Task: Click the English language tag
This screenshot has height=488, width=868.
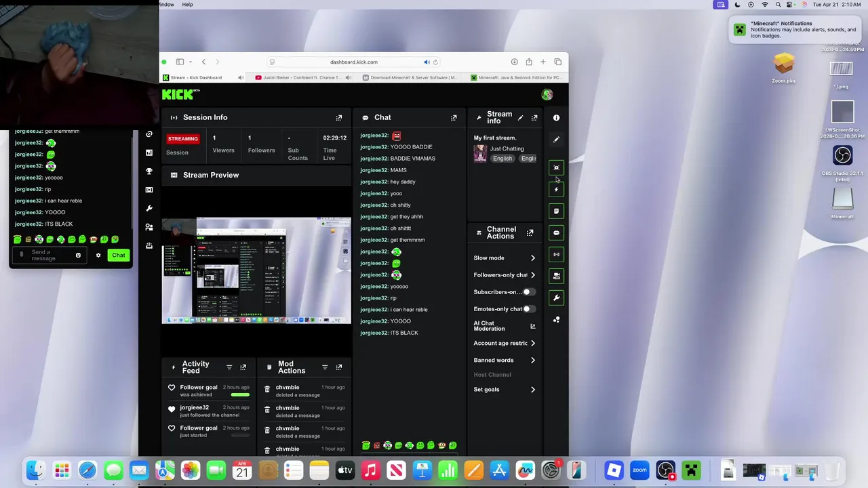Action: (502, 159)
